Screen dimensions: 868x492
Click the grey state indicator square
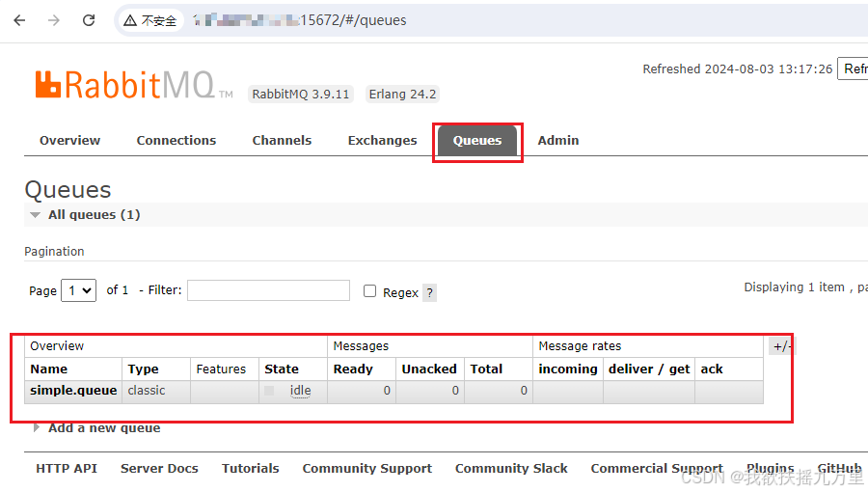click(x=269, y=391)
